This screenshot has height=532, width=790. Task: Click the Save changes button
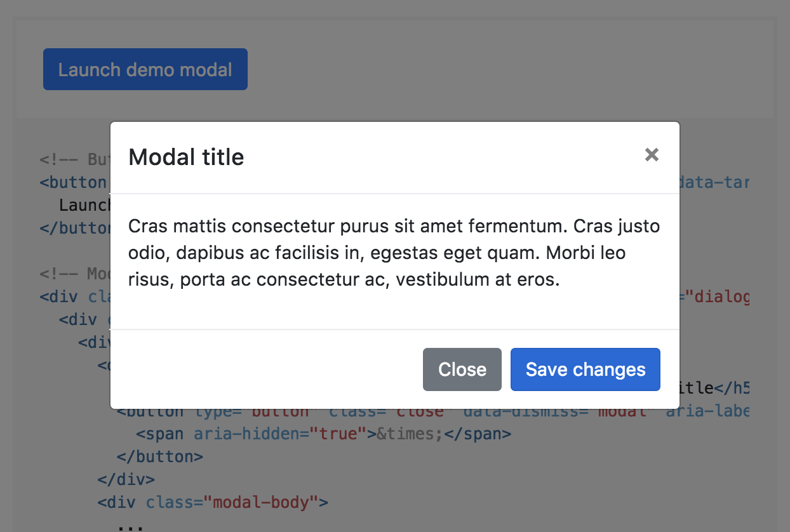(x=585, y=369)
